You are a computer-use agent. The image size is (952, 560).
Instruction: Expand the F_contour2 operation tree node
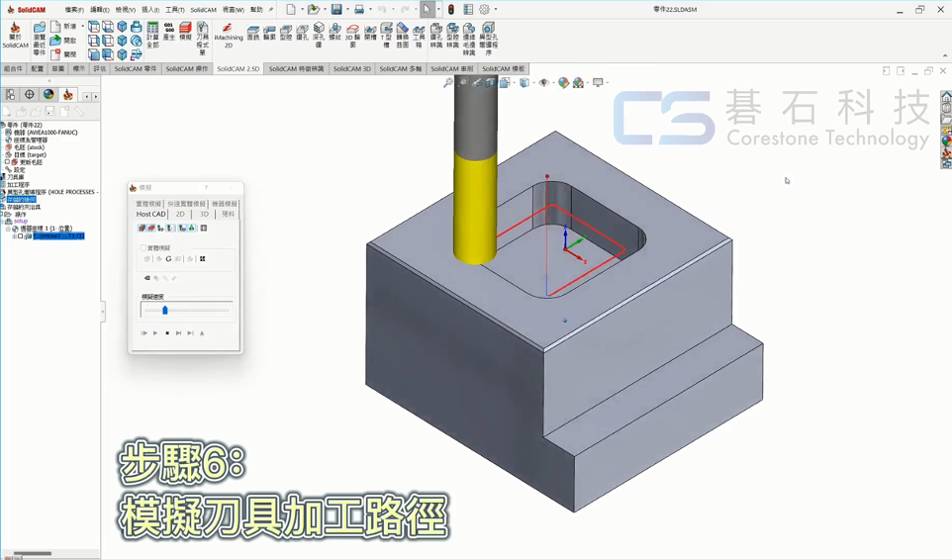point(14,236)
